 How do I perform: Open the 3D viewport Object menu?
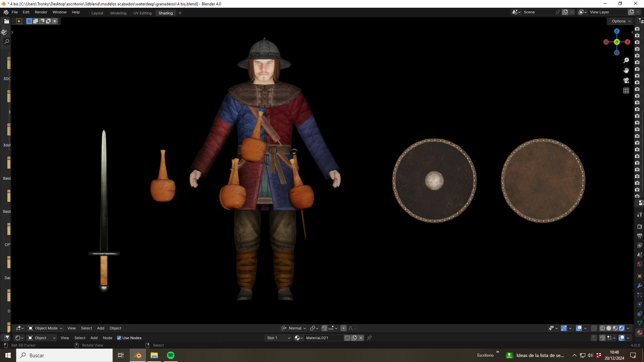115,328
